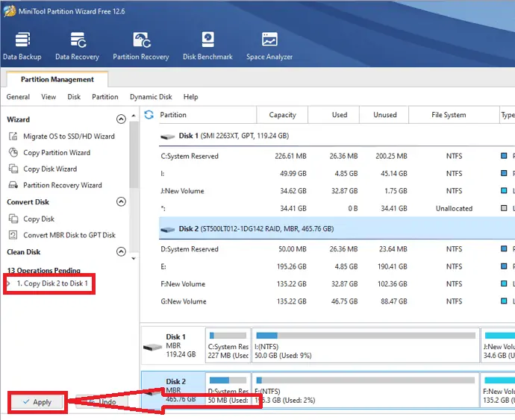Click type color square for G:New Volume
The image size is (515, 420).
[x=504, y=301]
